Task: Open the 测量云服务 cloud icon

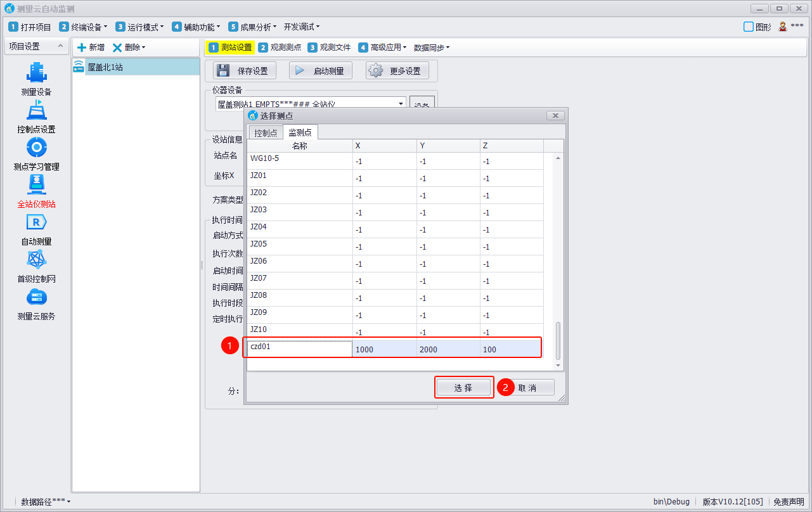Action: coord(36,298)
